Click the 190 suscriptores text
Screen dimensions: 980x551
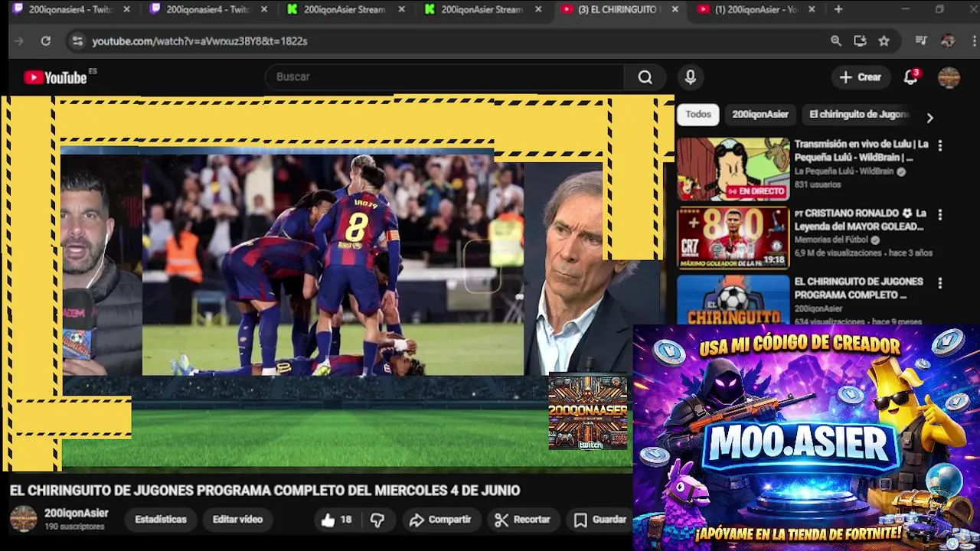74,527
